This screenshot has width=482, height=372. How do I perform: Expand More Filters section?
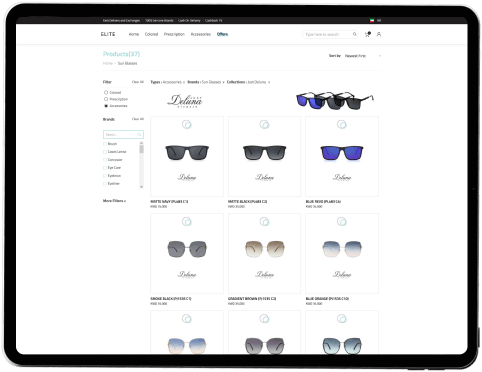click(114, 201)
